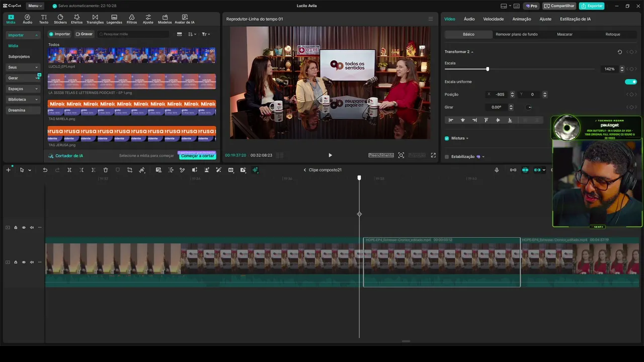The width and height of the screenshot is (644, 362).
Task: Click the Compartilhar button
Action: click(559, 6)
